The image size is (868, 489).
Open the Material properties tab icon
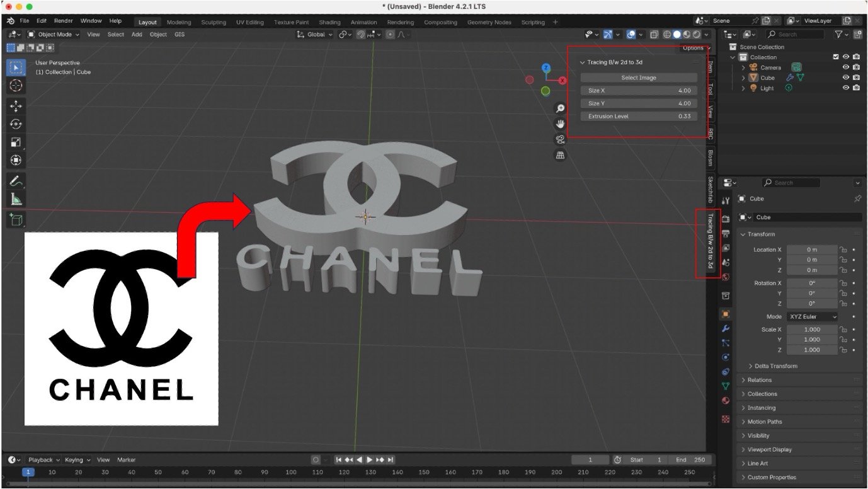pos(726,400)
